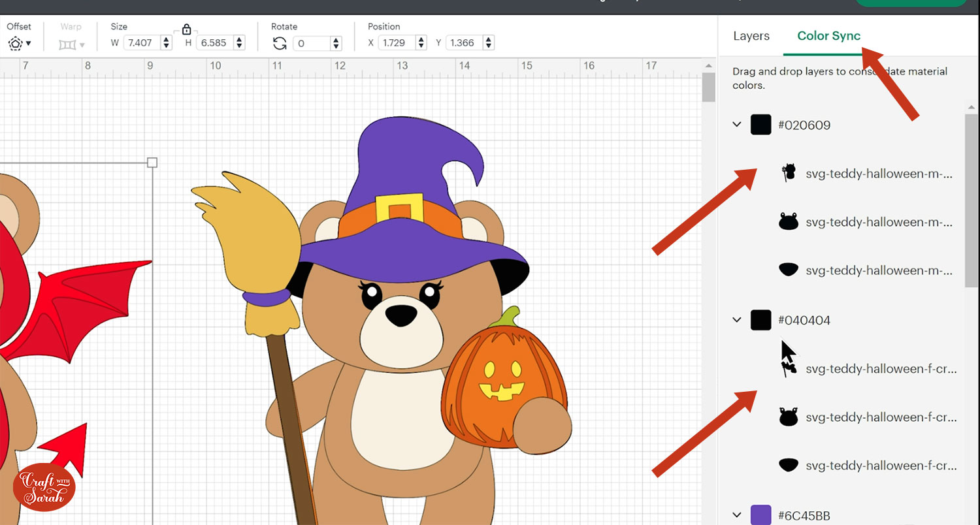Click the Width size input field
Screen dimensions: 980x525
[x=140, y=43]
